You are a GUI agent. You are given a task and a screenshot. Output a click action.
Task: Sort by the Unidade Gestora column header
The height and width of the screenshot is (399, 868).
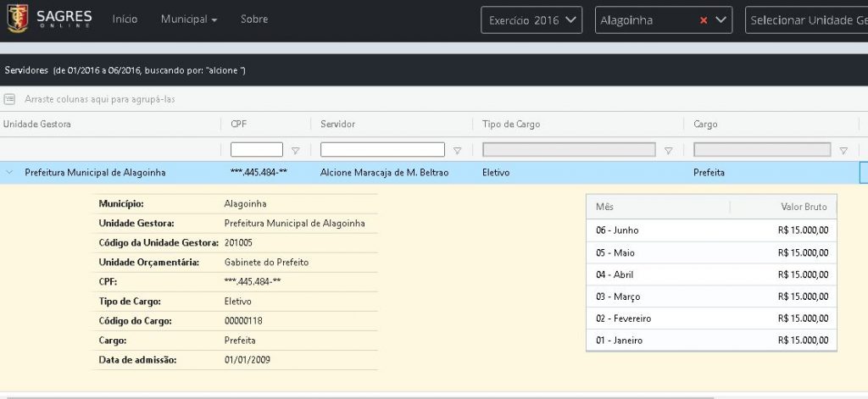38,125
